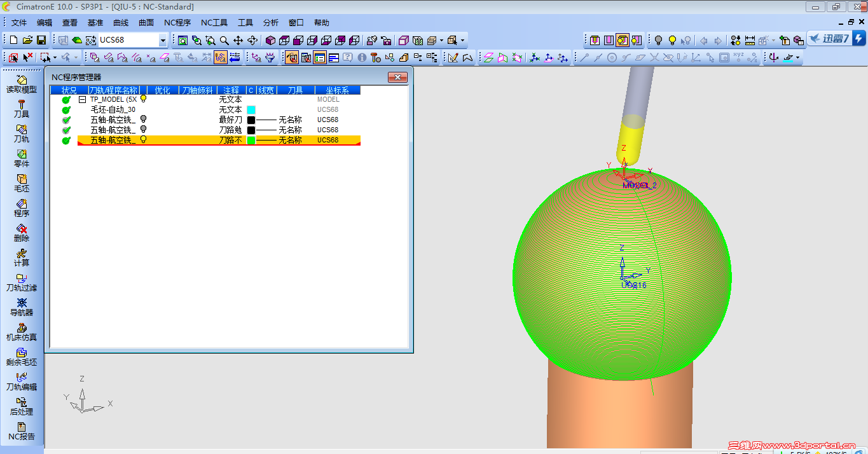
Task: Click the 注释 column header
Action: coord(231,90)
